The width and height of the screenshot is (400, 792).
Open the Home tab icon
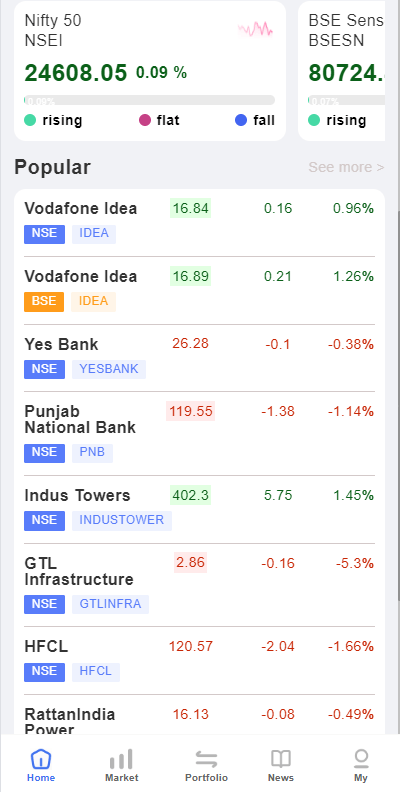tap(41, 759)
